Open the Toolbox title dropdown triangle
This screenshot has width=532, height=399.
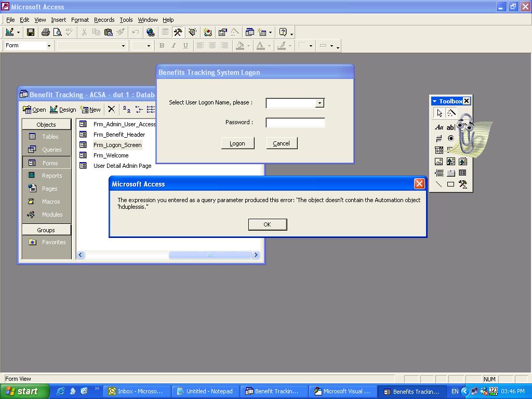coord(435,101)
